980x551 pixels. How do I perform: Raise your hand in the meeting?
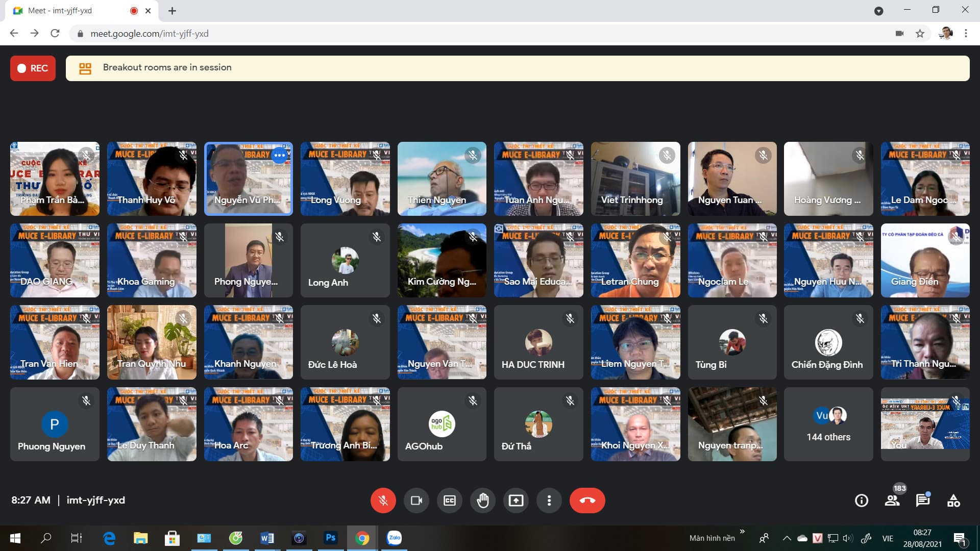[483, 500]
